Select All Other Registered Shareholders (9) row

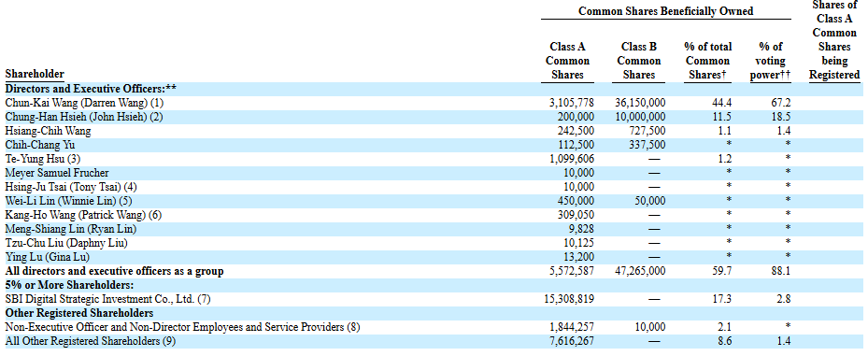click(x=434, y=341)
